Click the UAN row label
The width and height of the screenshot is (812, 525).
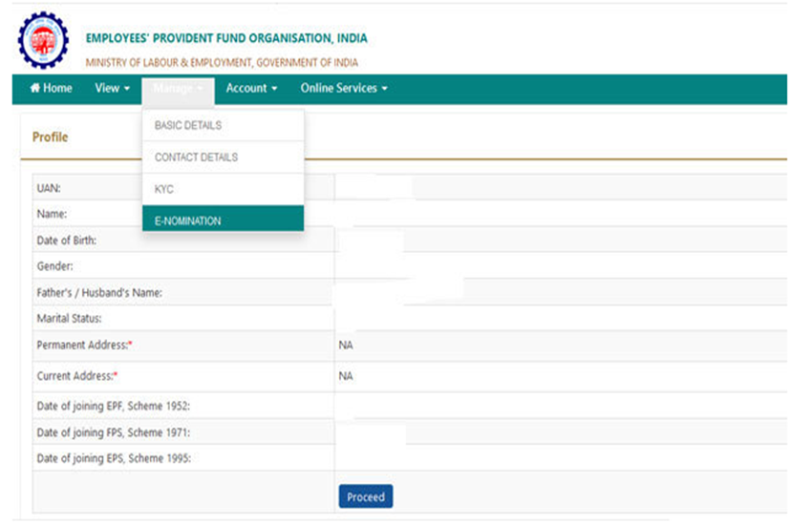tap(49, 189)
